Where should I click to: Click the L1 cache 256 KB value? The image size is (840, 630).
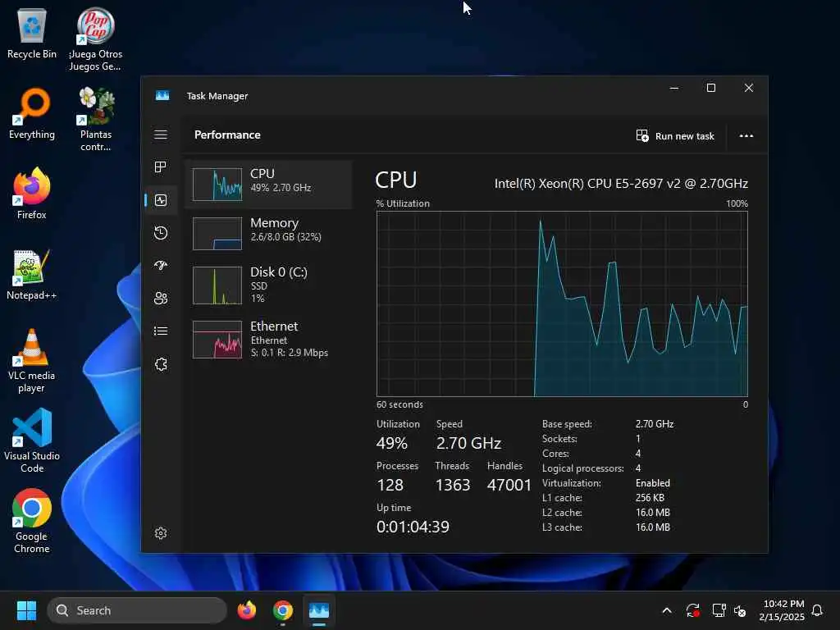650,498
